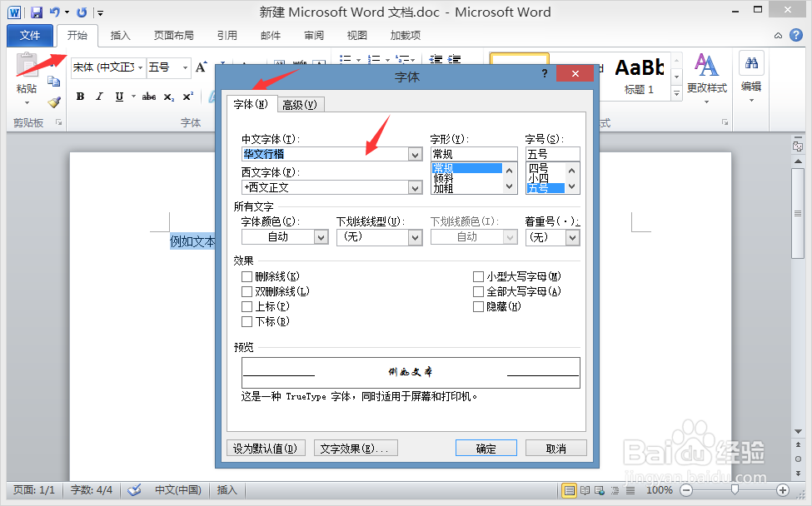Click Text Effects (文字效果) button
The image size is (812, 506).
point(356,449)
